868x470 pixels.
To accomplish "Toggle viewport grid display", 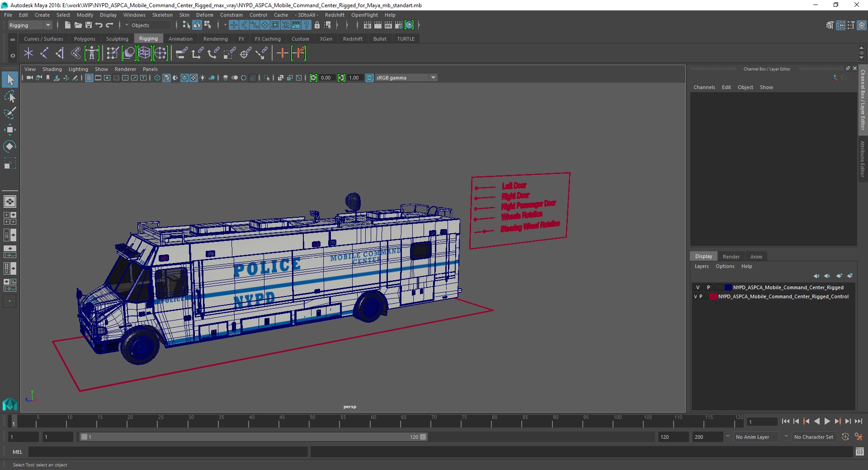I will pyautogui.click(x=89, y=78).
